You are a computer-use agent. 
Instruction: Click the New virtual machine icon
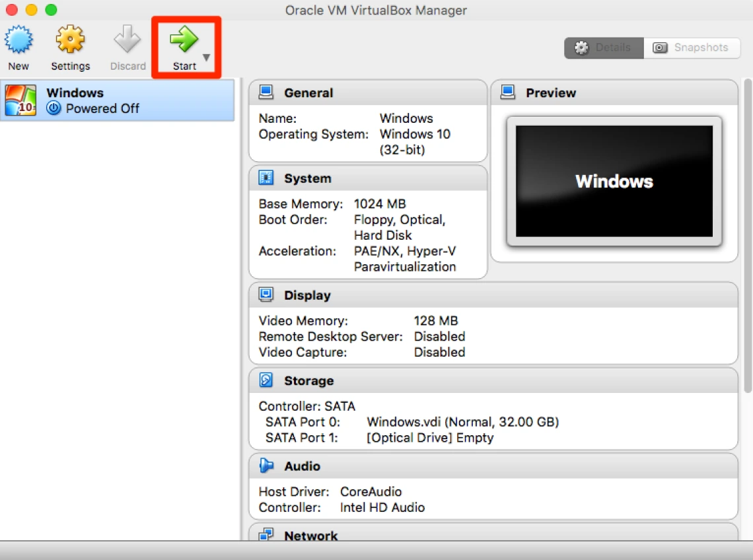point(18,40)
